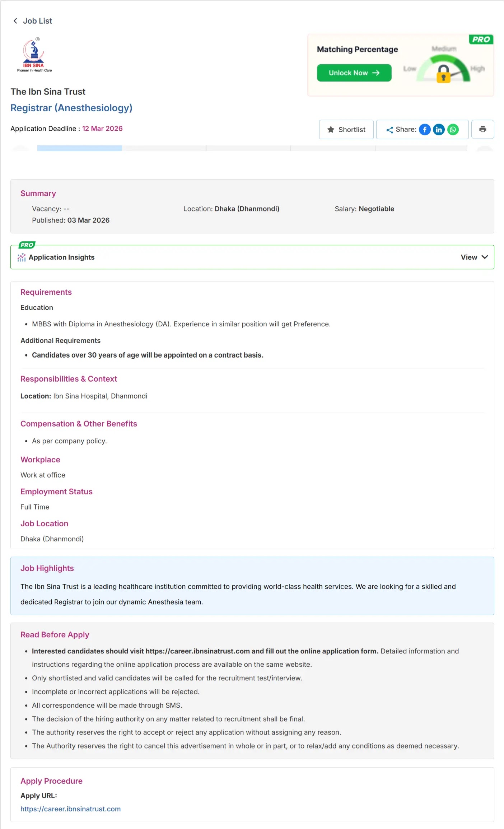Click the PRO badge on matching card

(481, 39)
